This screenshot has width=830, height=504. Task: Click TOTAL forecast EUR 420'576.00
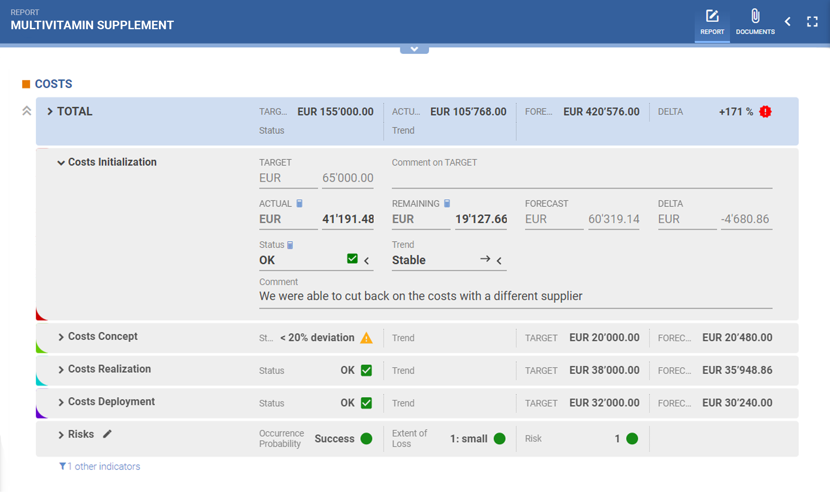[601, 112]
